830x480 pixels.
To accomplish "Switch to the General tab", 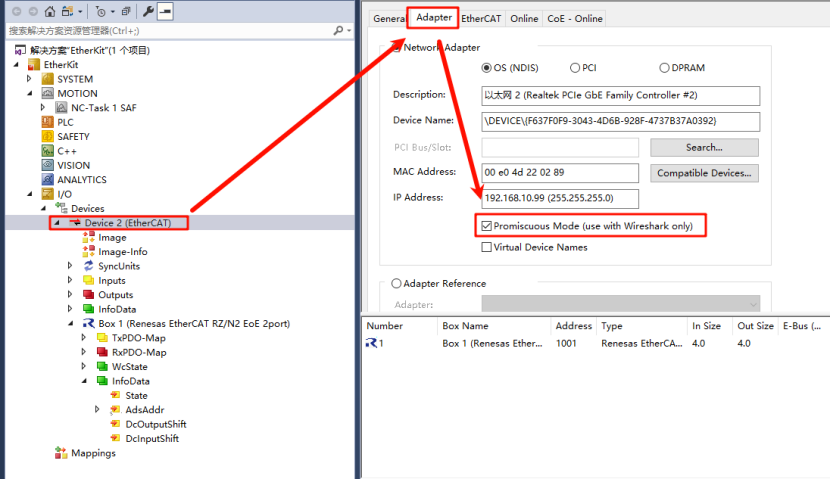I will coord(388,19).
